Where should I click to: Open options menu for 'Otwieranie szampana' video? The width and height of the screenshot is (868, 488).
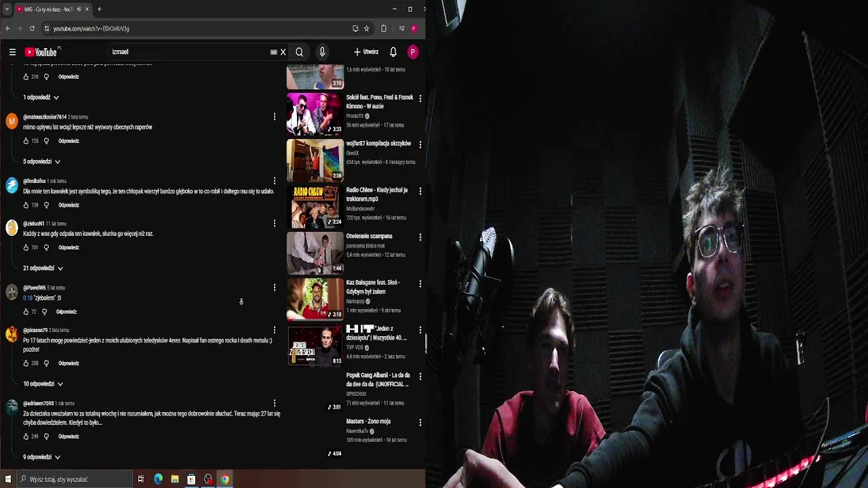coord(420,237)
